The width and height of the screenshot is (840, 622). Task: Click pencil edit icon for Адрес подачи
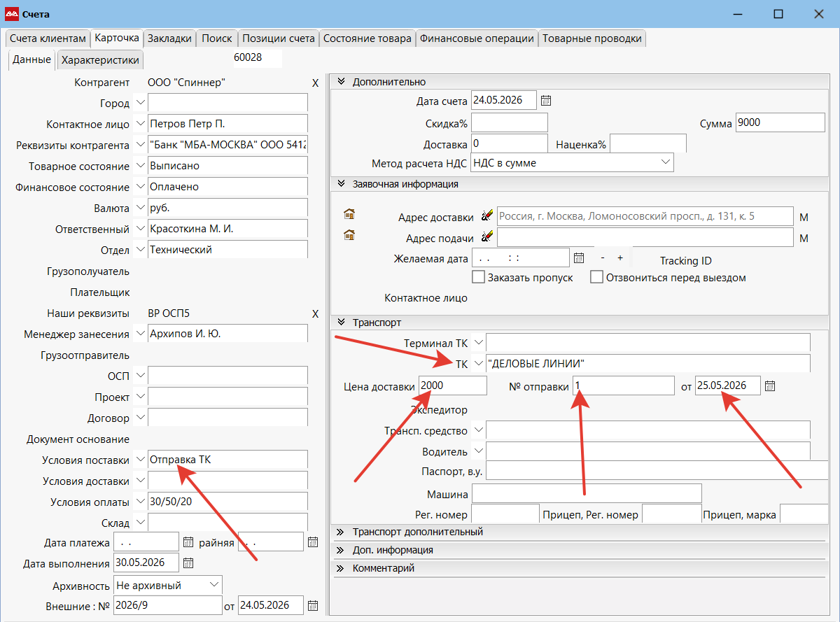[x=488, y=237]
